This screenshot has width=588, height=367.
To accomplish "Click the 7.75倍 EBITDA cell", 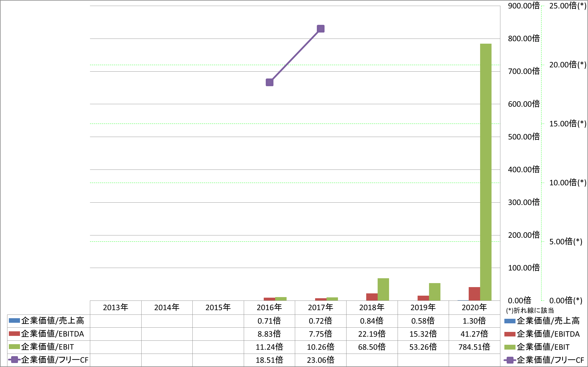I will click(321, 334).
